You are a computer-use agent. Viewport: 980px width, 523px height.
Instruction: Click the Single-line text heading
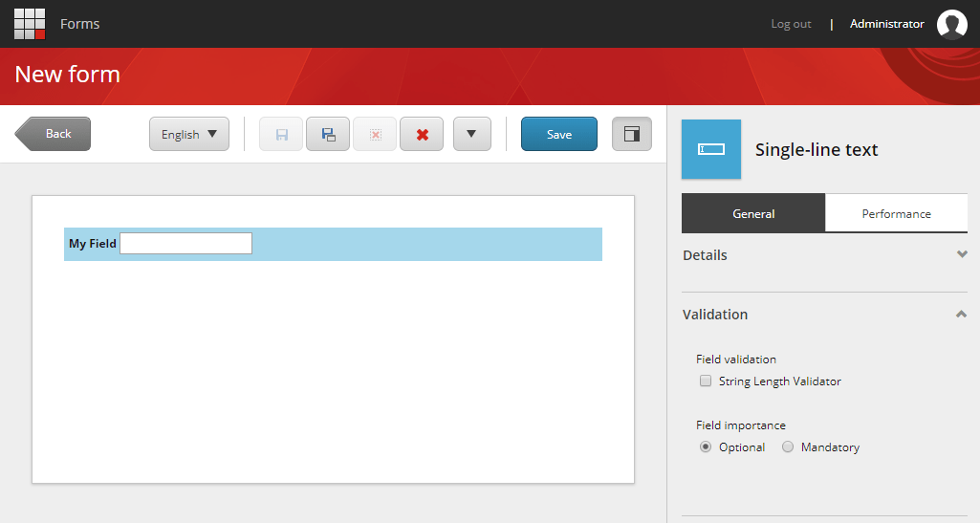817,150
